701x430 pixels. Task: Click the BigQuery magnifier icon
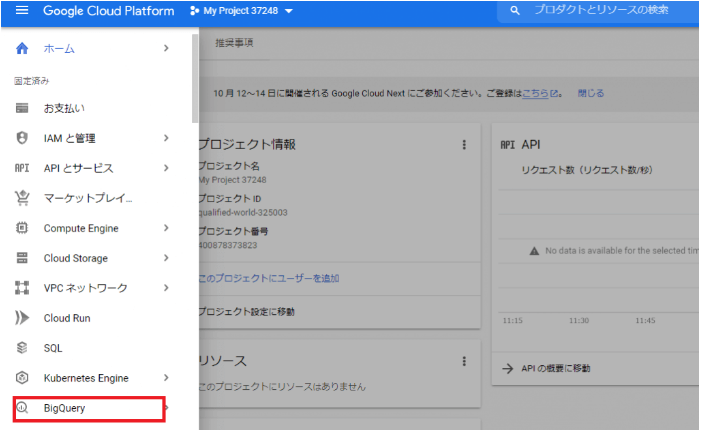coord(22,408)
